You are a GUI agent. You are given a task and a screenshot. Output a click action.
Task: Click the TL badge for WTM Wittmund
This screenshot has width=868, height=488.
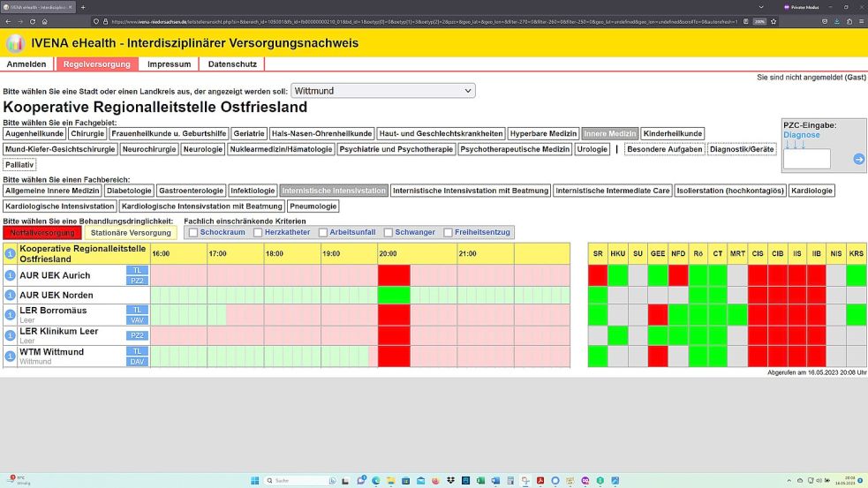137,351
